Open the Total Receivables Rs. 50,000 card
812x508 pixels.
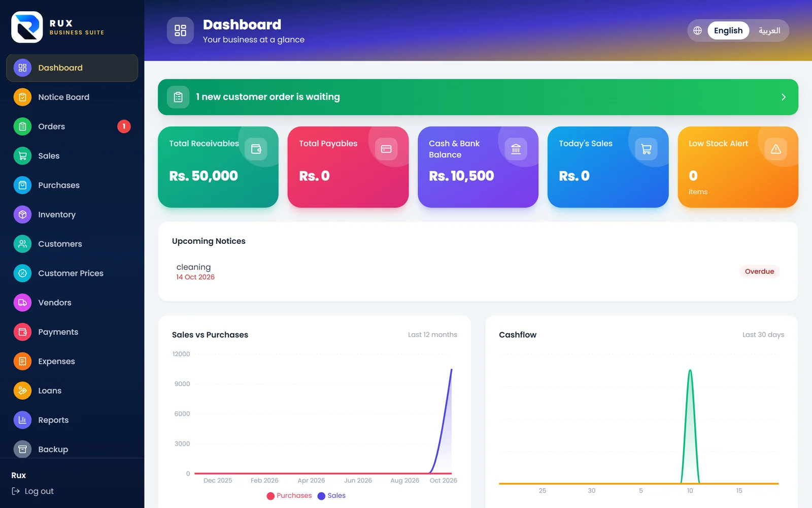pyautogui.click(x=218, y=167)
